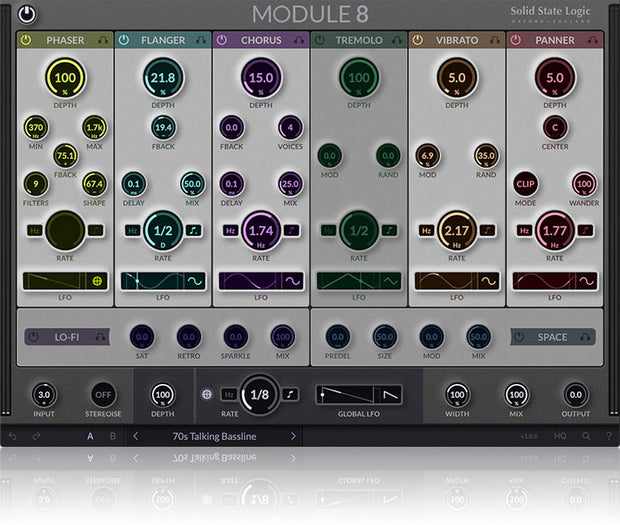Solo the Lo-Fi with headphones icon
Screen dimensions: 620x525
coord(100,337)
